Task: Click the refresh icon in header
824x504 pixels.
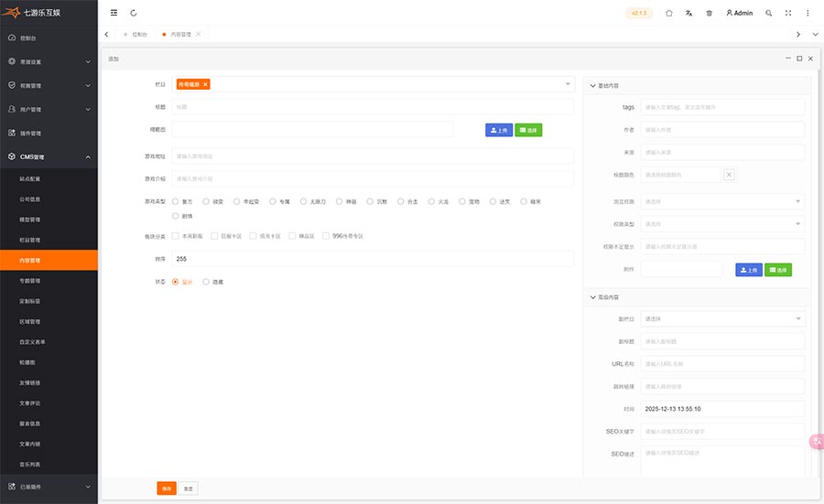Action: point(134,13)
